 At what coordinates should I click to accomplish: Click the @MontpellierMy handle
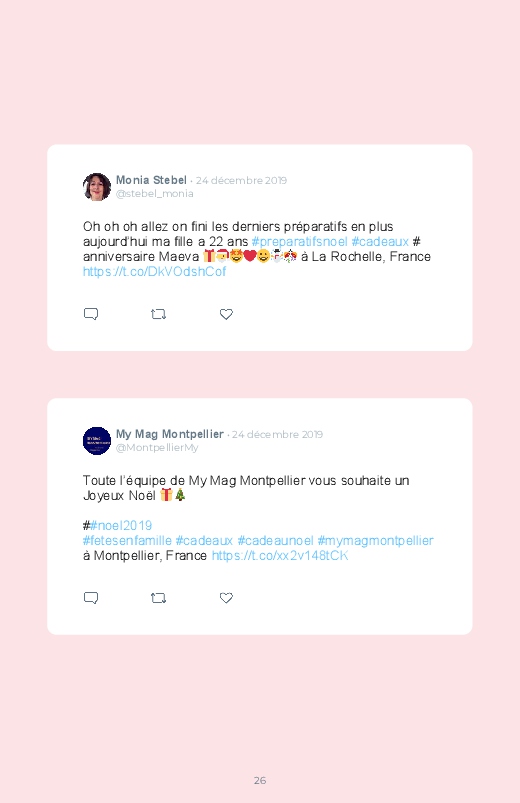157,448
